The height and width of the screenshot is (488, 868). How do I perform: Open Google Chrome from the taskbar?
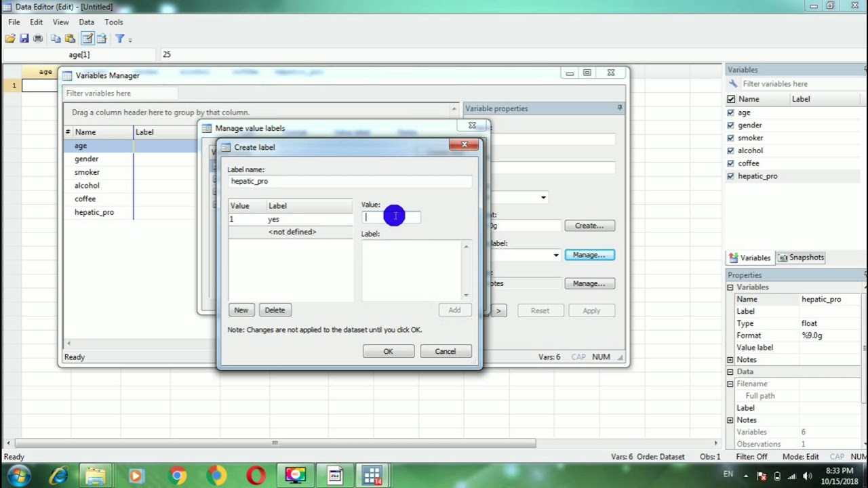178,476
